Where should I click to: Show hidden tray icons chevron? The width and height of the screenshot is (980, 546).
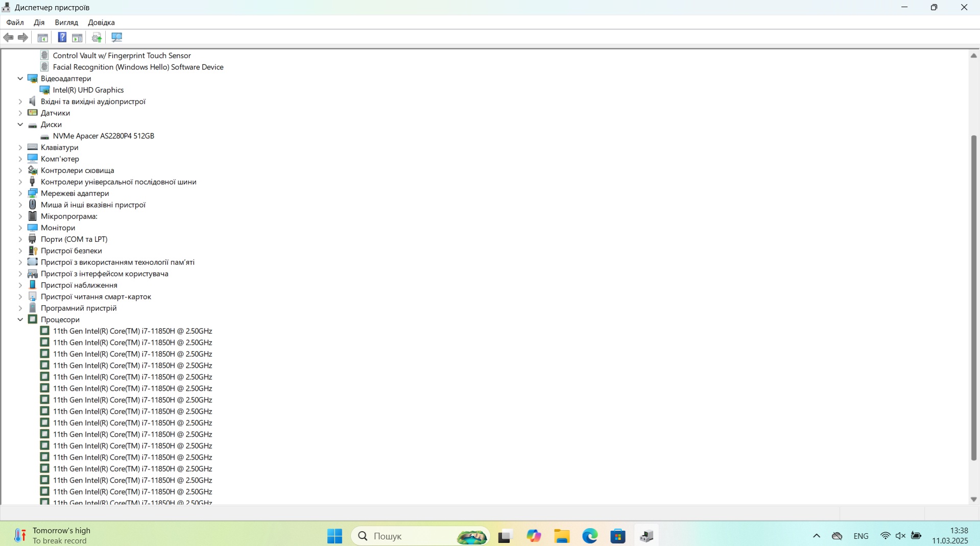coord(817,536)
